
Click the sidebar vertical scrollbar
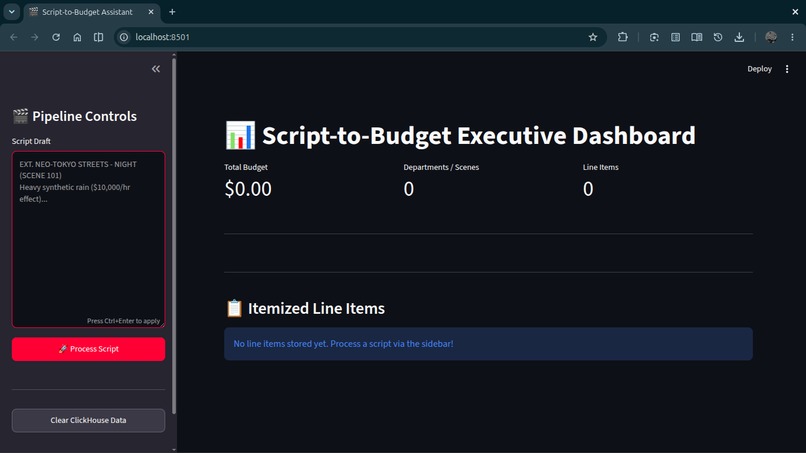174,237
